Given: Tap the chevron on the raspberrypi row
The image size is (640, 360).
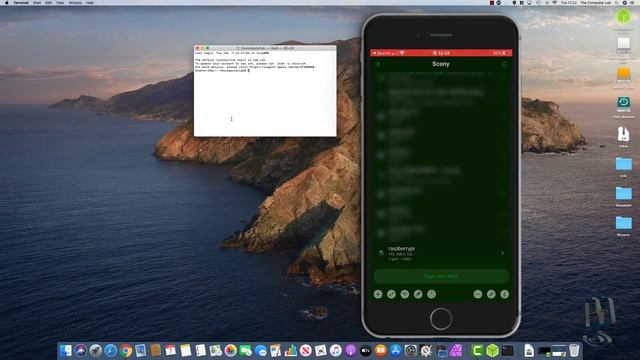Looking at the screenshot, I should pyautogui.click(x=502, y=253).
